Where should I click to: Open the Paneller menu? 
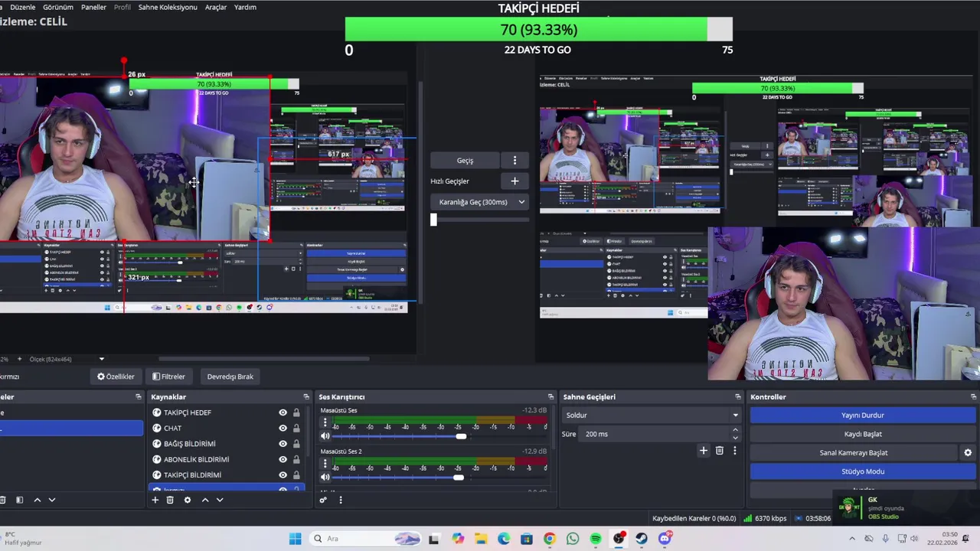93,7
